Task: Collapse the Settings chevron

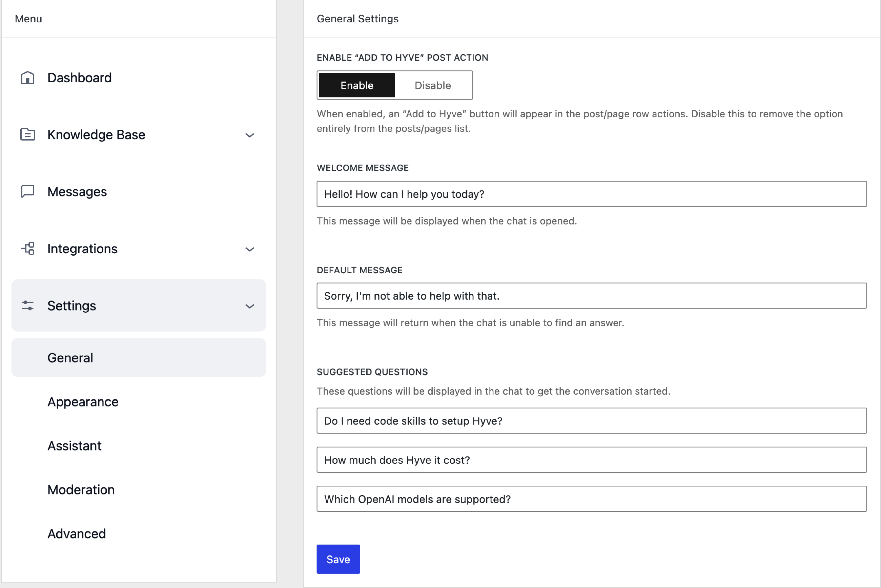Action: pyautogui.click(x=250, y=306)
